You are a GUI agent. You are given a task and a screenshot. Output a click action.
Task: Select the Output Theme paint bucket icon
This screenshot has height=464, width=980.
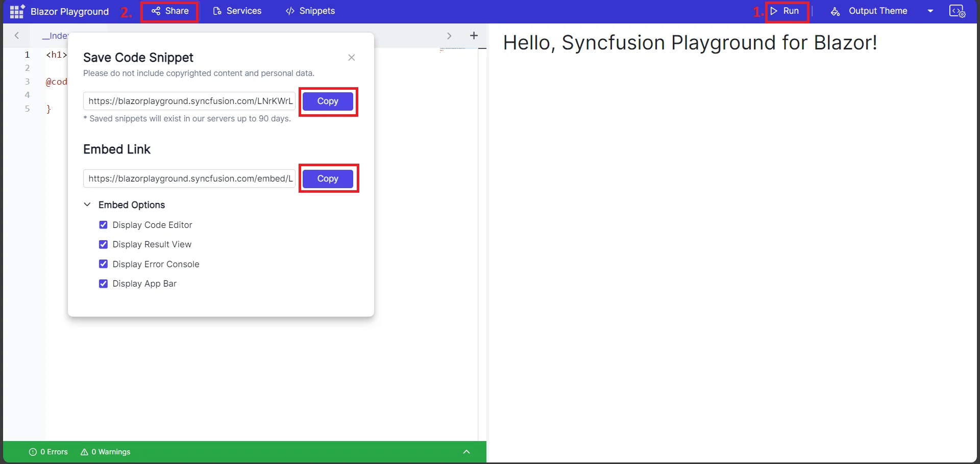pos(835,11)
